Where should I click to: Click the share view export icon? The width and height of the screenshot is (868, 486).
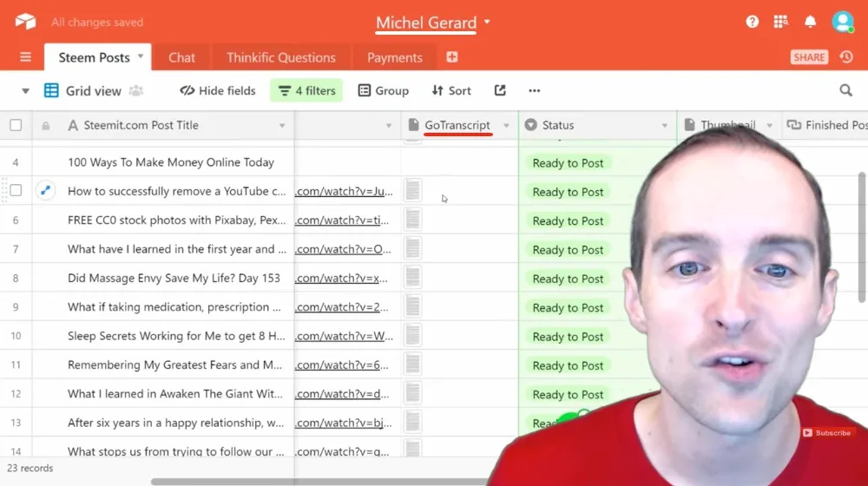point(500,90)
